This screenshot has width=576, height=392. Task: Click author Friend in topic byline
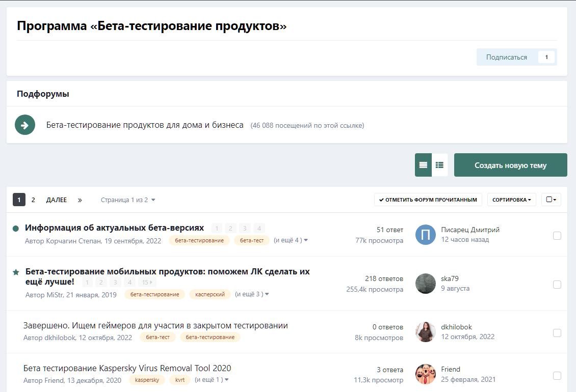tap(54, 381)
